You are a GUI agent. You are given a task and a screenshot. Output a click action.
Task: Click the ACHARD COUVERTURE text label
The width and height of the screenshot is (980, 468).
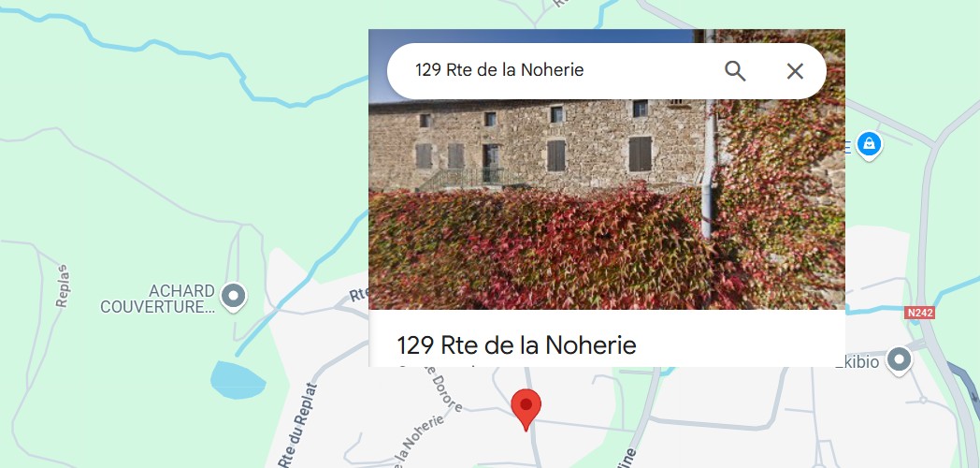point(157,300)
